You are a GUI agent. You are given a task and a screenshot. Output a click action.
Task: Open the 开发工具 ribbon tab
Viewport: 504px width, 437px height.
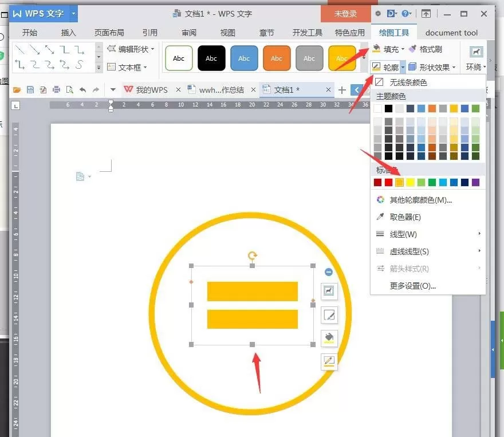point(308,33)
